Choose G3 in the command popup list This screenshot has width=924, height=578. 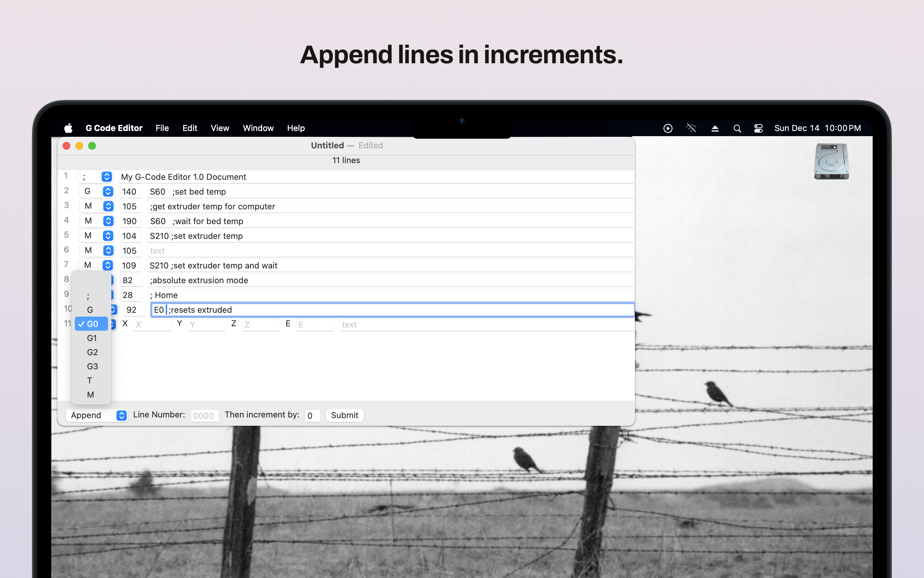pos(91,366)
